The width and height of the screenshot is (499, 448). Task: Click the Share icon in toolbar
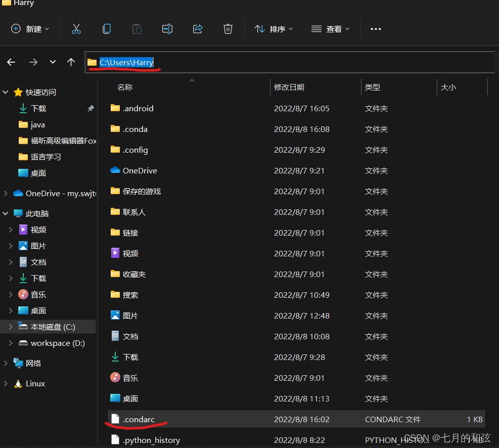198,29
